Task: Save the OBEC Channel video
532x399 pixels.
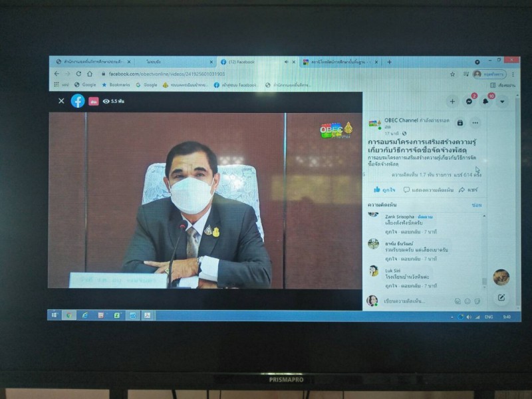Action: [460, 123]
